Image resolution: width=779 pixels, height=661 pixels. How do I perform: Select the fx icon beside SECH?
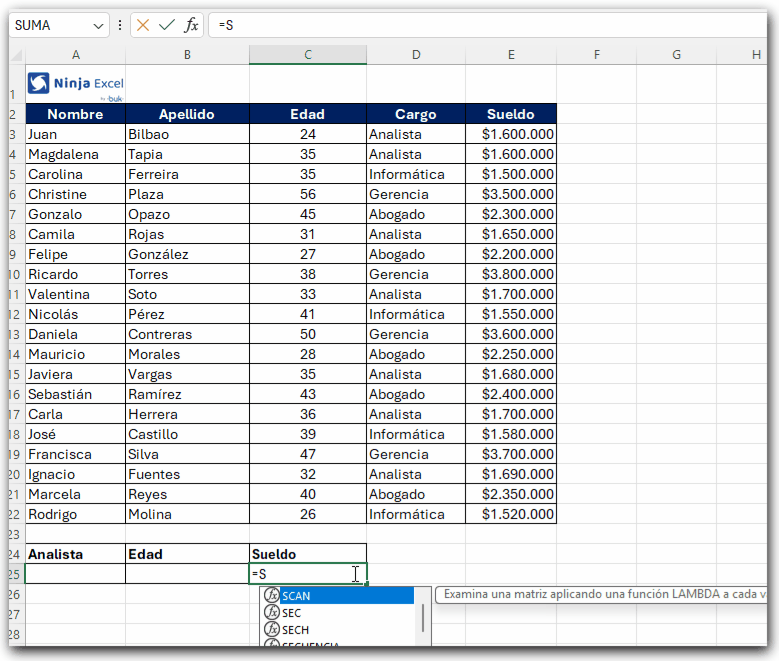272,629
